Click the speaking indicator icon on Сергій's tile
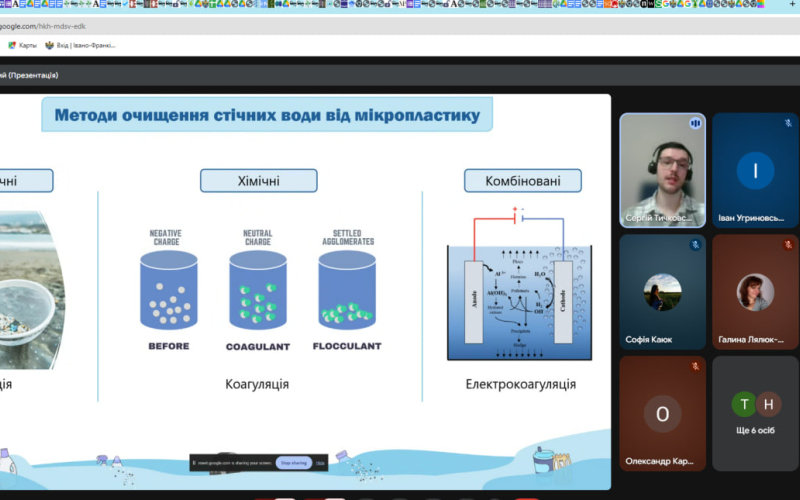 tap(694, 123)
